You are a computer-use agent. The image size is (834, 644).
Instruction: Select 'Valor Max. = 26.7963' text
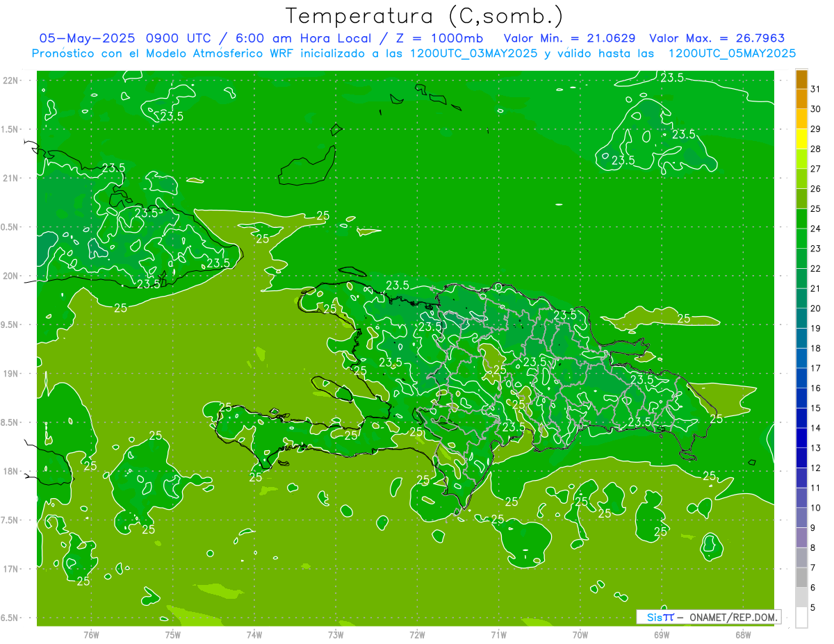point(717,38)
